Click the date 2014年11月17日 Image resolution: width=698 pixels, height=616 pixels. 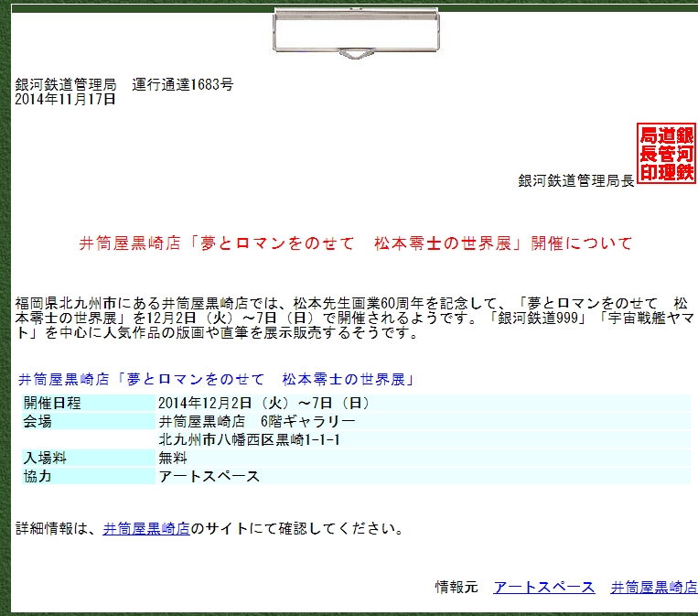[66, 99]
